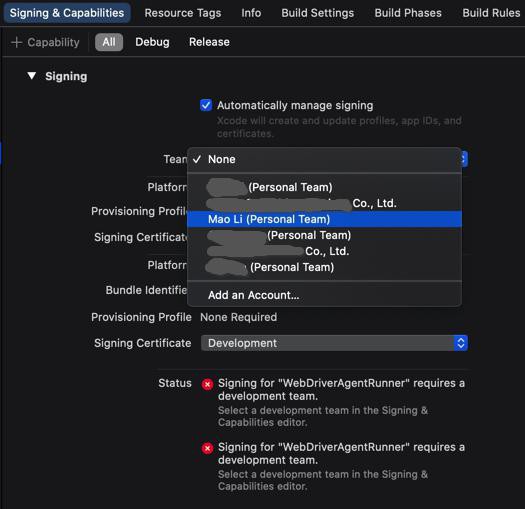525x509 pixels.
Task: Click second red error status icon
Action: pyautogui.click(x=207, y=448)
